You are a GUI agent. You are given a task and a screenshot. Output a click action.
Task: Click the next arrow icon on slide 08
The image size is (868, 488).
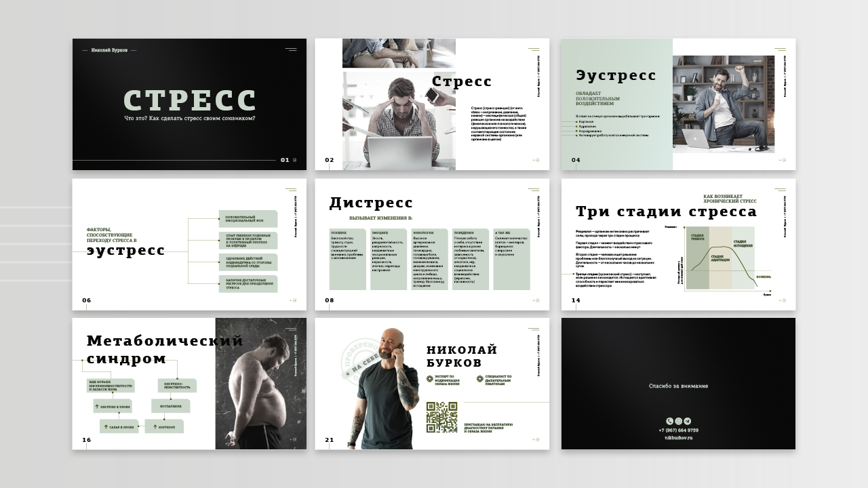click(x=536, y=300)
